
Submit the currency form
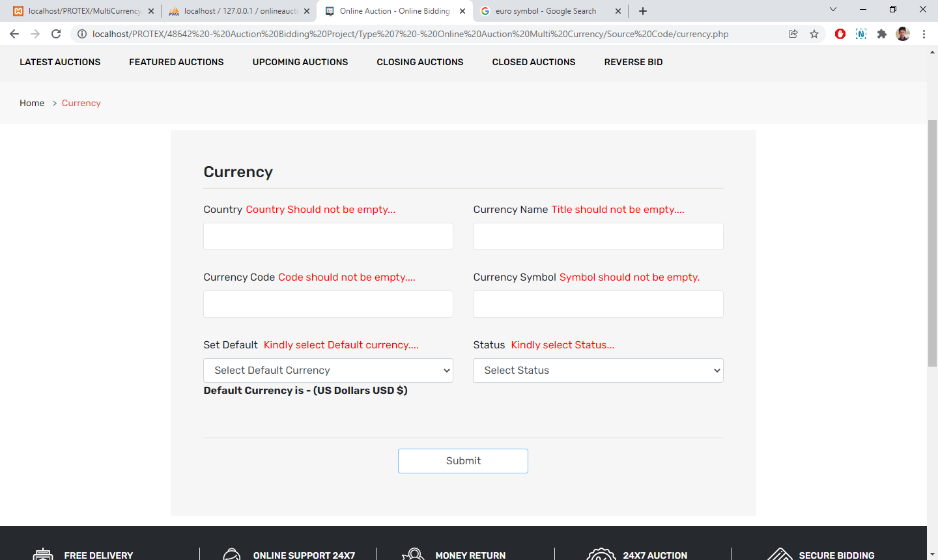coord(463,461)
